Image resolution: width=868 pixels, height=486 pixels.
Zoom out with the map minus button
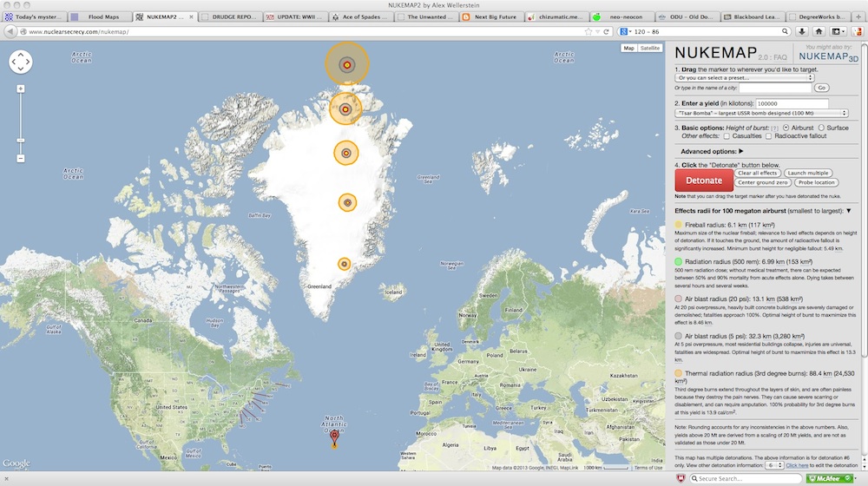[x=20, y=158]
